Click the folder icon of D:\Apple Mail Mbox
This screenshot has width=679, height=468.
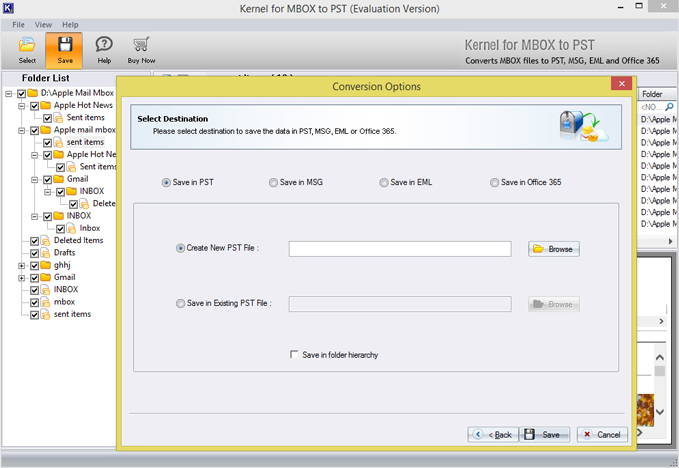tap(33, 93)
